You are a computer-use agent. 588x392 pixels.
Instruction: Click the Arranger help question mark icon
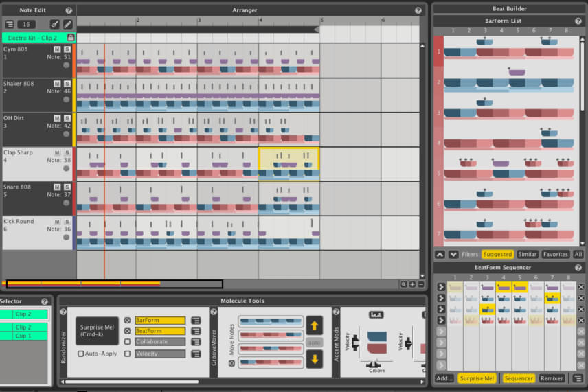tap(418, 10)
